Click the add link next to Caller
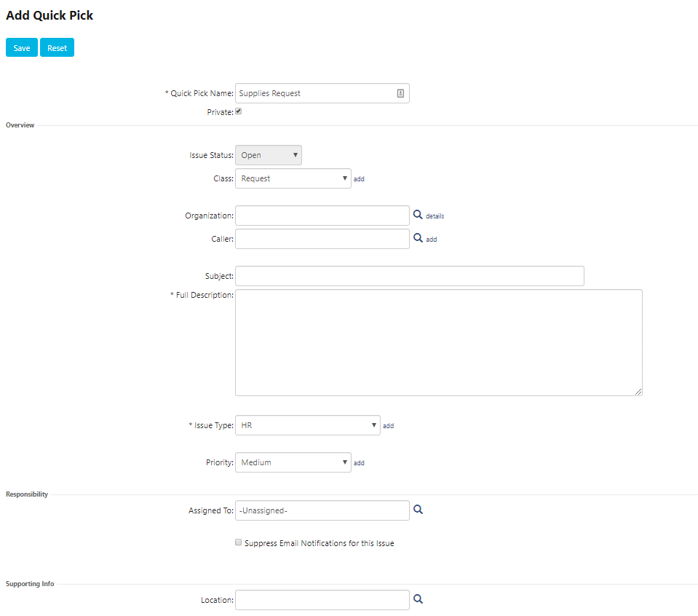 (x=432, y=239)
